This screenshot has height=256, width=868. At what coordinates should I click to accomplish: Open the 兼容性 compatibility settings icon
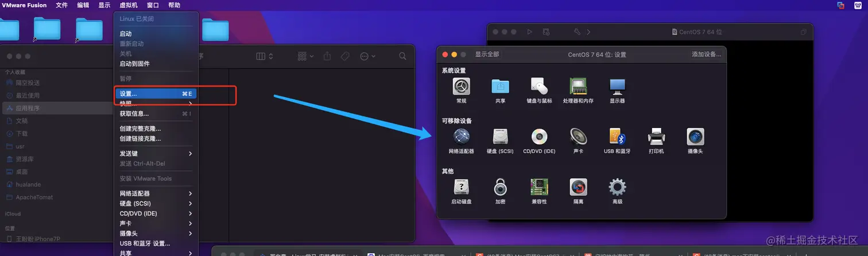pos(539,187)
